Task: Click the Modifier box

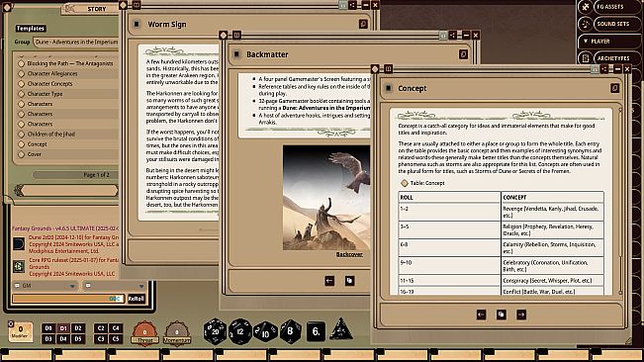Action: [x=20, y=331]
